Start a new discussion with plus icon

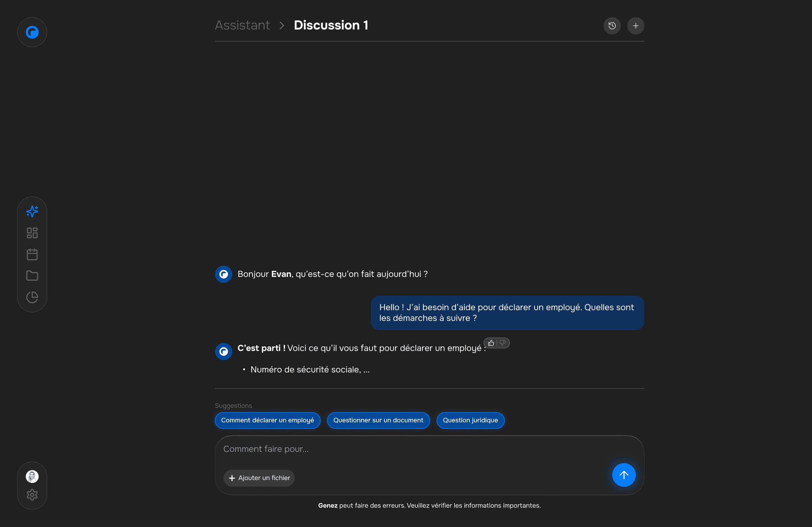pyautogui.click(x=635, y=25)
